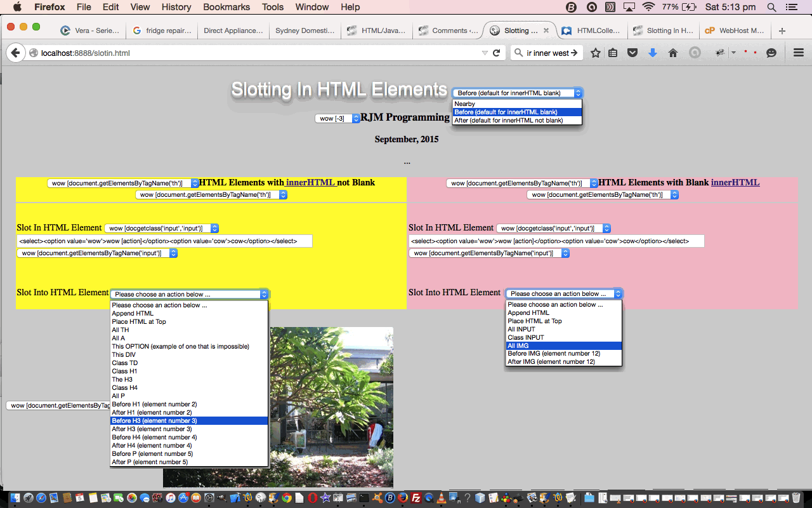The width and height of the screenshot is (812, 508).
Task: Reload the page with the refresh icon
Action: tap(497, 53)
